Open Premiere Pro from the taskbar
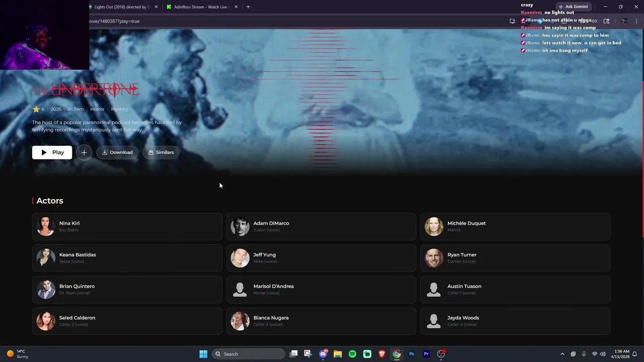This screenshot has width=644, height=362. coord(426,354)
